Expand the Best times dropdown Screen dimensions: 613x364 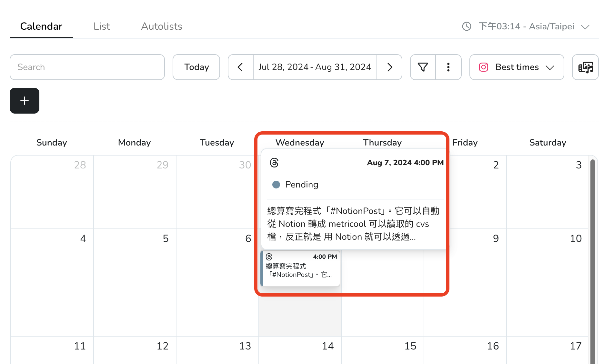point(517,67)
